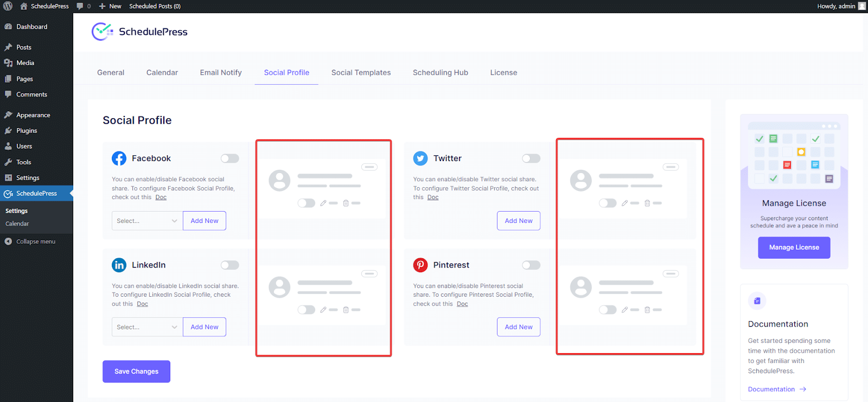Click the trash icon in the Pinterest placeholder profile
This screenshot has height=402, width=868.
647,310
